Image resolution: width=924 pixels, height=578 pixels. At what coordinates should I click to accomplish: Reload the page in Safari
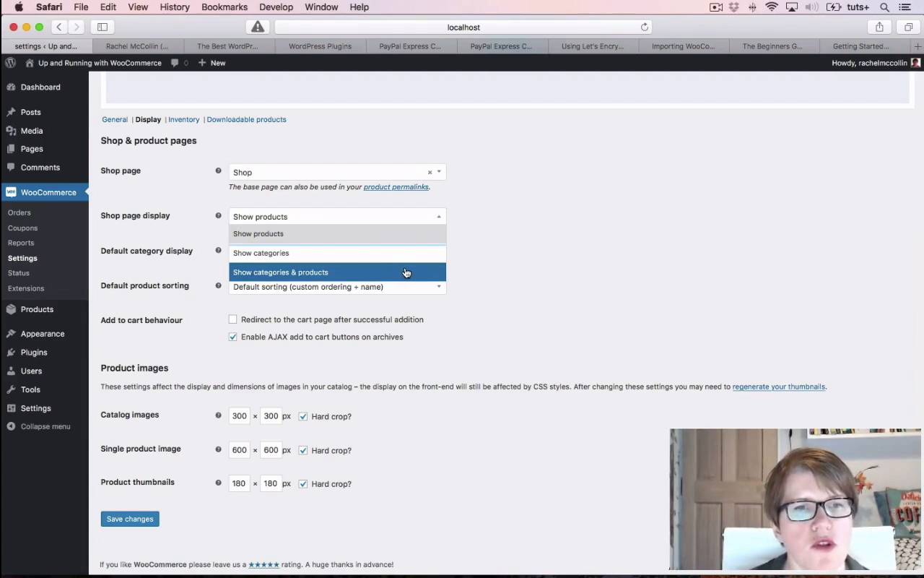click(x=645, y=27)
